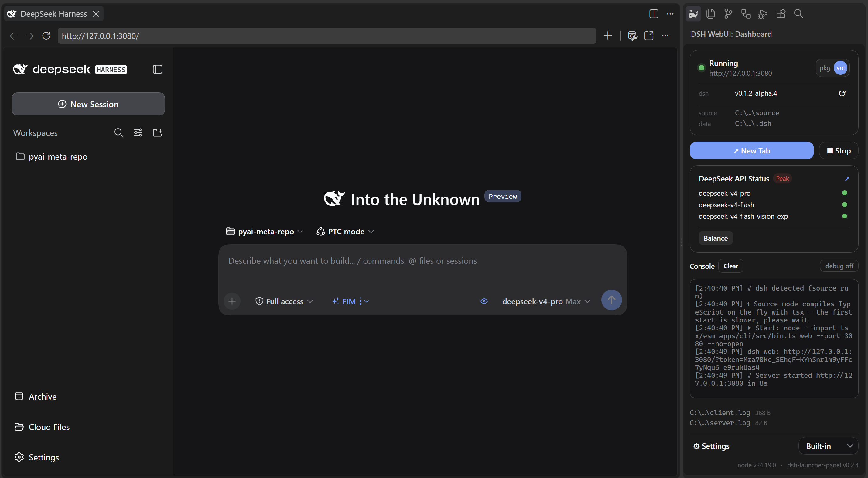868x478 pixels.
Task: Click the deepseek-v4-pro status row
Action: [773, 193]
